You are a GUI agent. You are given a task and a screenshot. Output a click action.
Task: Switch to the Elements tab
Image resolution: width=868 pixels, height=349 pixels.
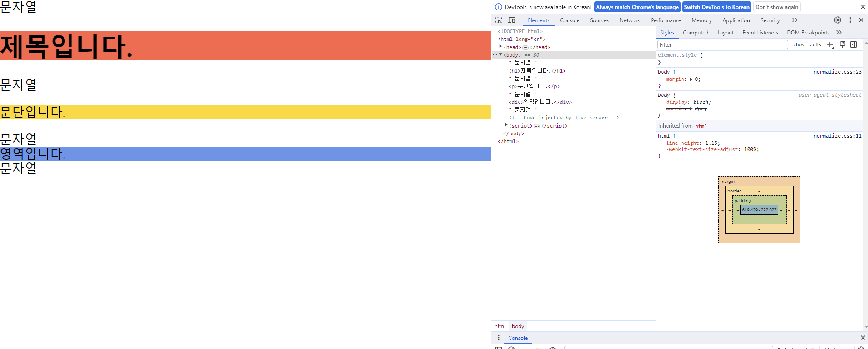[x=539, y=20]
